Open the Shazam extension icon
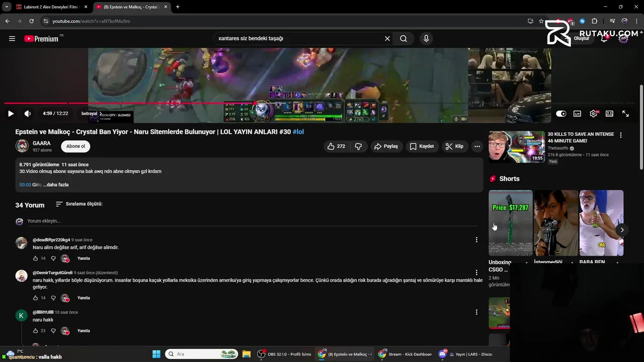 point(582,21)
